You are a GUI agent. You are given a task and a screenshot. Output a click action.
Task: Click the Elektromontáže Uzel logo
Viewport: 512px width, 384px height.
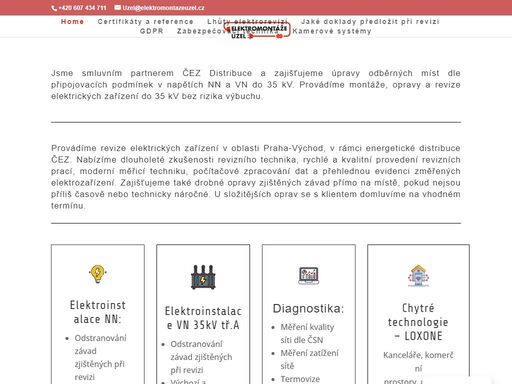257,31
